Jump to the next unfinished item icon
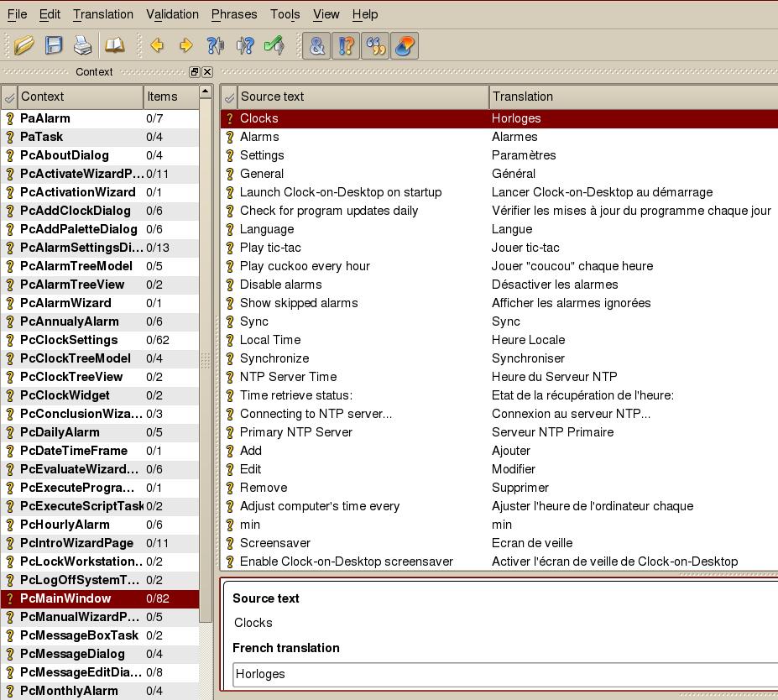778x700 pixels. tap(244, 45)
